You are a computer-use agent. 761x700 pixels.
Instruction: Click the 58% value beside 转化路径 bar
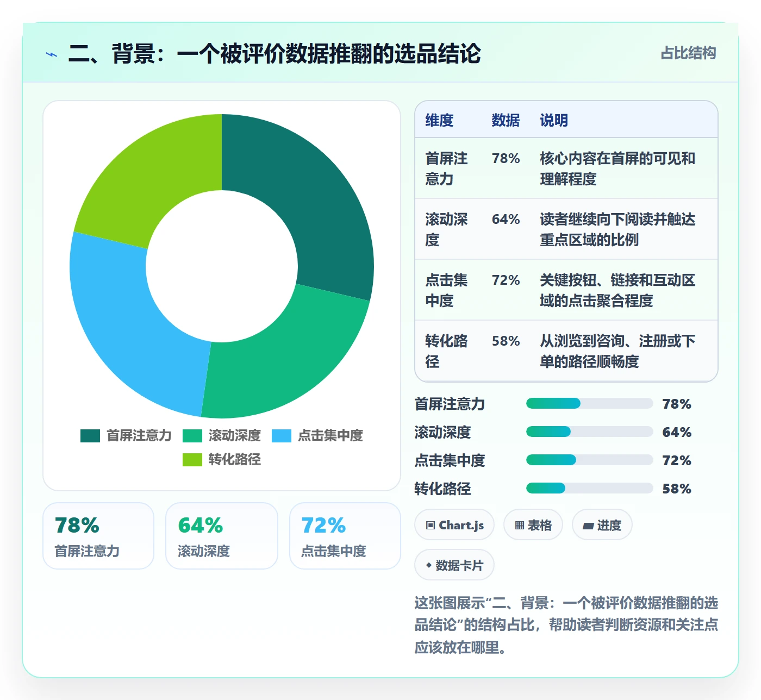coord(677,489)
